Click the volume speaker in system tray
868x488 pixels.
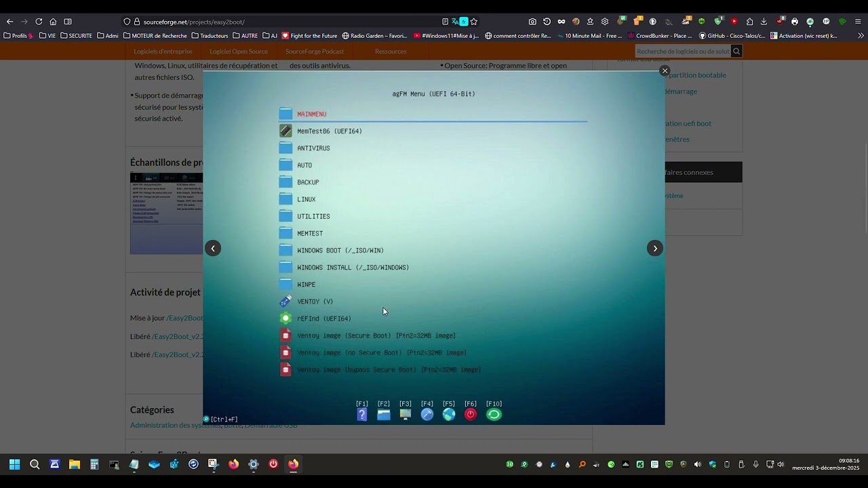pos(781,464)
